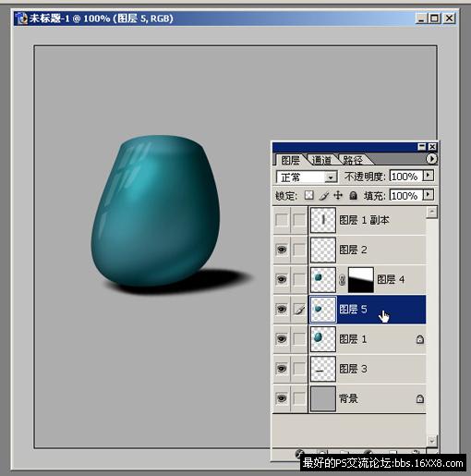Click the lock transparent pixels icon
This screenshot has height=476, width=471.
click(308, 195)
